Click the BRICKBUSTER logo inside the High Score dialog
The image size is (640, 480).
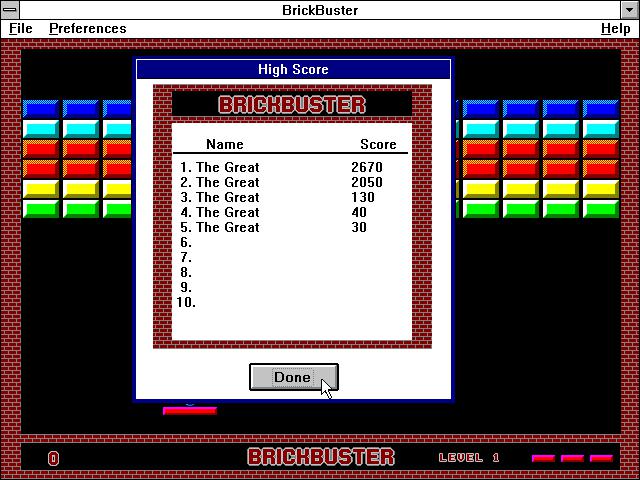292,104
